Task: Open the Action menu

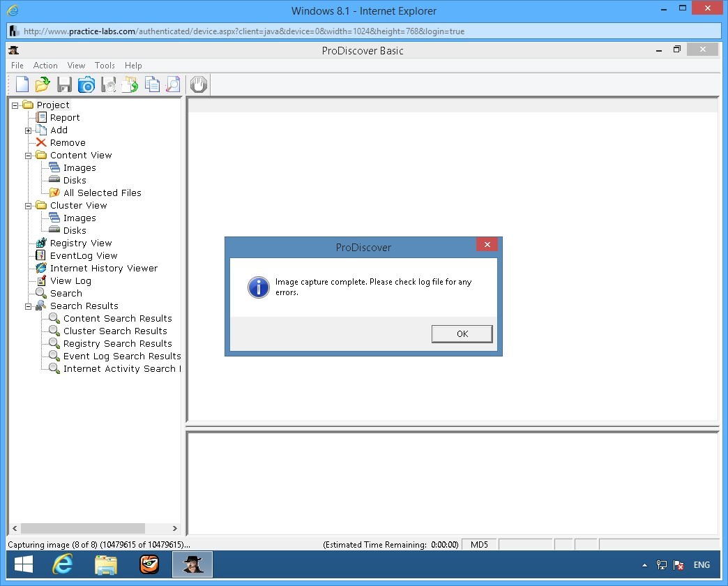Action: point(45,66)
